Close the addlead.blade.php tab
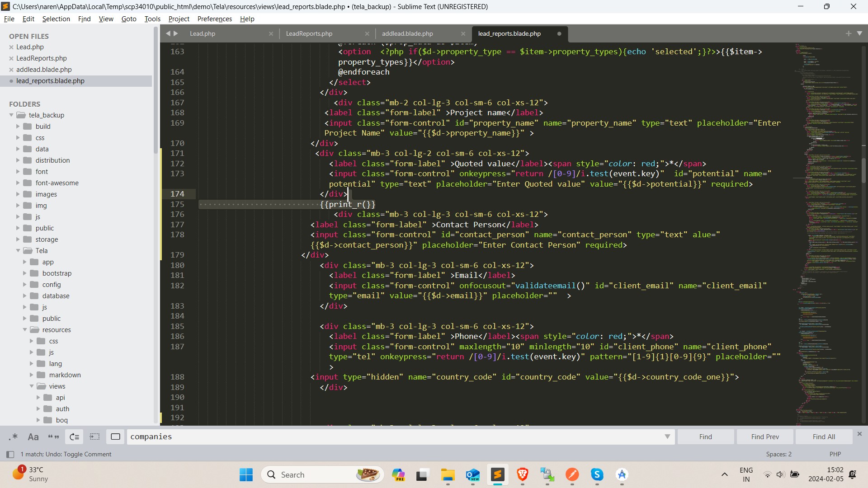This screenshot has width=868, height=488. tap(463, 33)
